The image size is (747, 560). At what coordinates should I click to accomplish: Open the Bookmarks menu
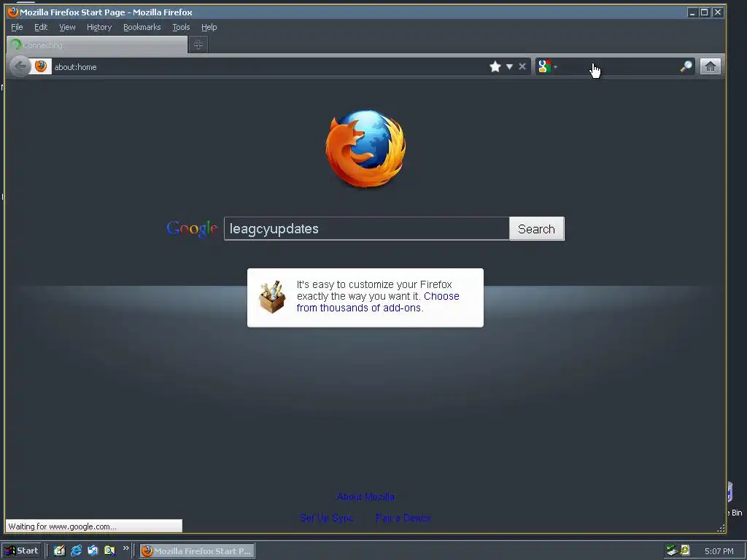point(142,27)
